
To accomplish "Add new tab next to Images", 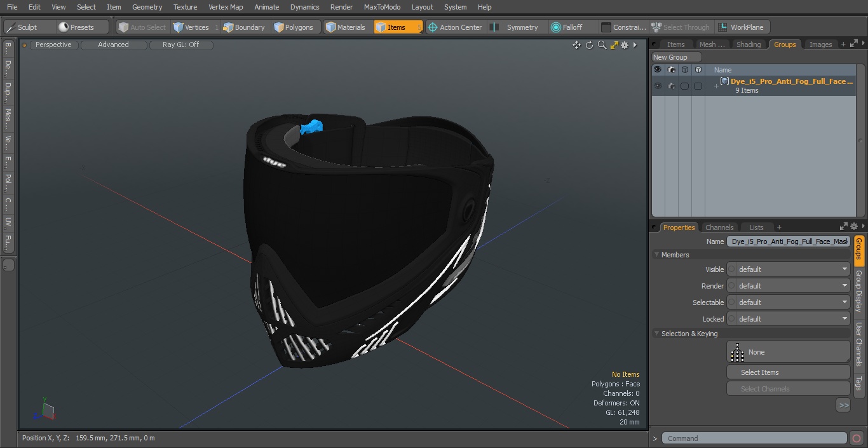I will click(x=843, y=44).
